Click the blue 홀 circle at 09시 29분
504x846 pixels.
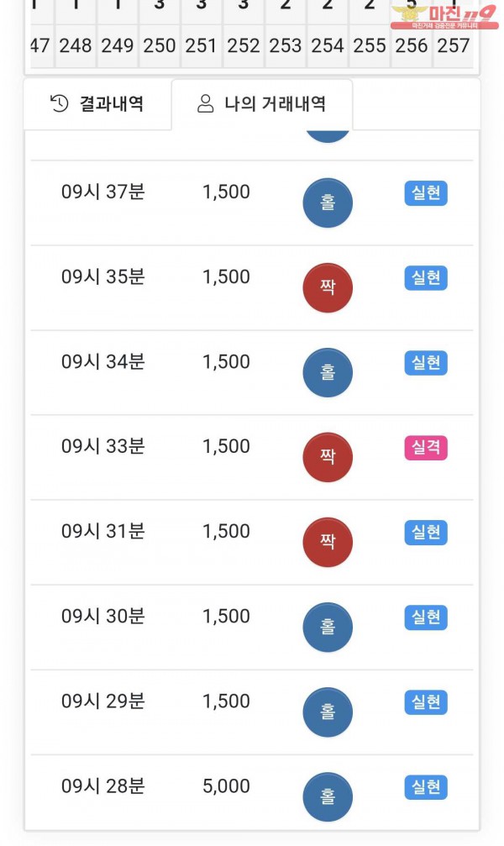tap(328, 712)
